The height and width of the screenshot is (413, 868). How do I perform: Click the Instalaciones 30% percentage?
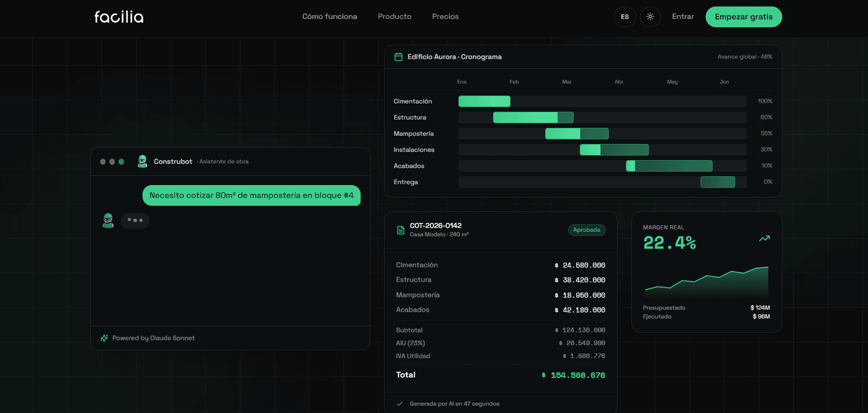(767, 150)
